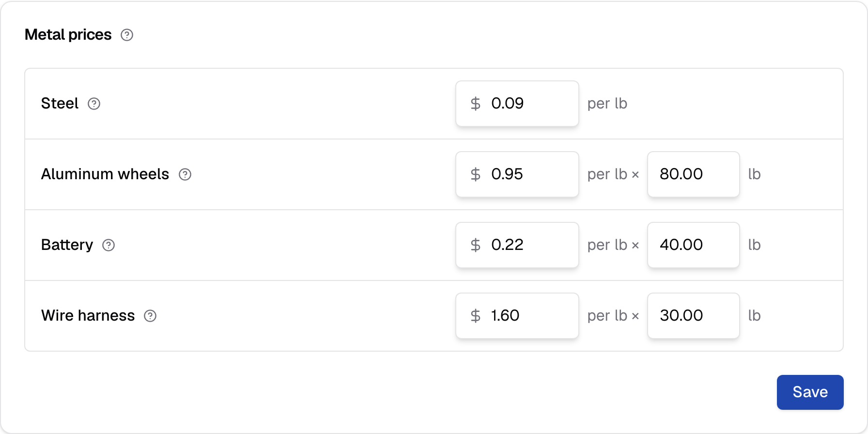
Task: Click the Aluminum wheels help icon
Action: [x=185, y=174]
